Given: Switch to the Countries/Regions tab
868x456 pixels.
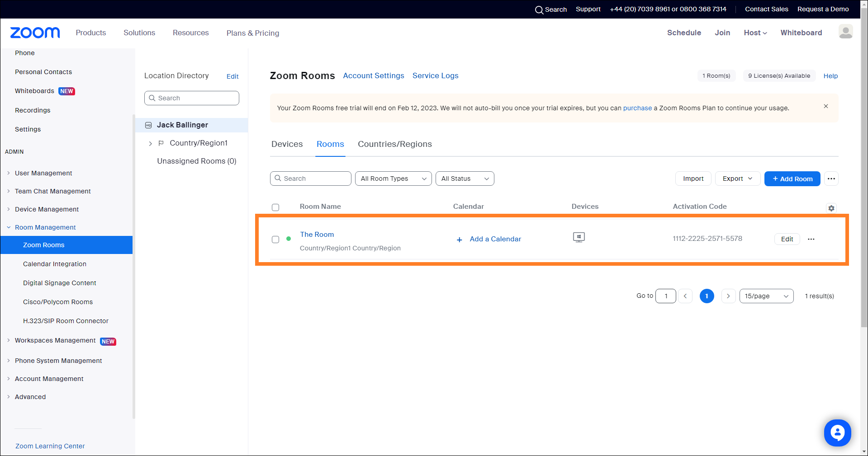Looking at the screenshot, I should (x=394, y=144).
